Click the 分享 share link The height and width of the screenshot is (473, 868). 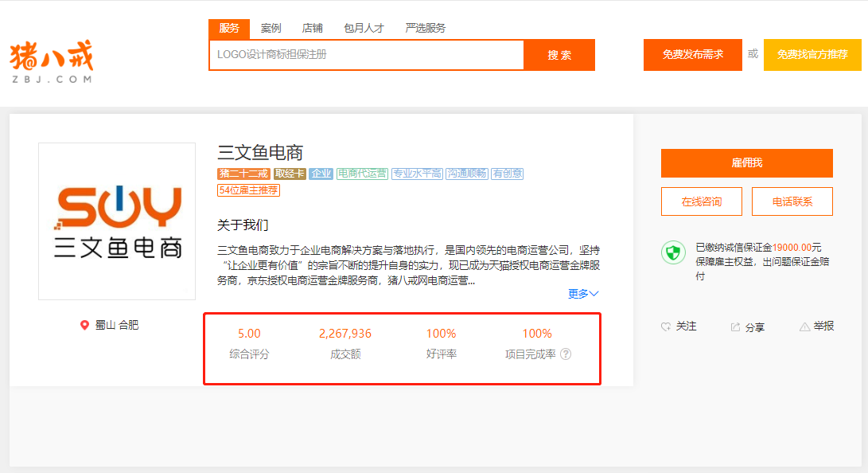click(754, 327)
